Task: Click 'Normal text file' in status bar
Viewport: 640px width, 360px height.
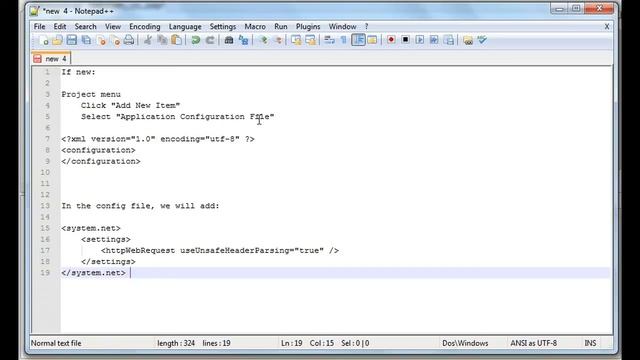Action: pos(56,343)
